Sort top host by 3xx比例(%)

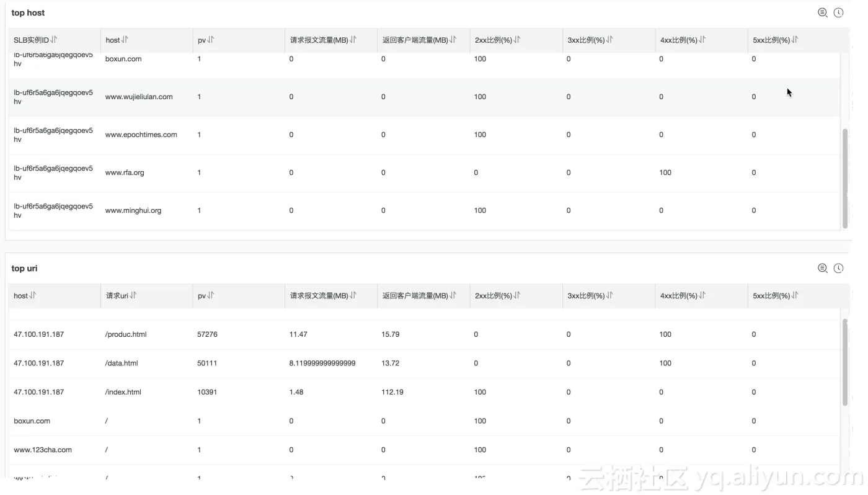(609, 40)
